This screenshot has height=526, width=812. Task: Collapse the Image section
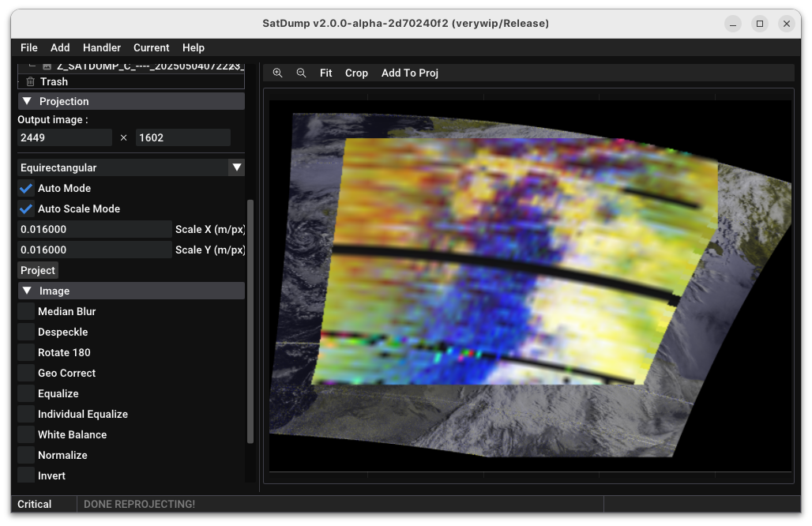(x=27, y=291)
